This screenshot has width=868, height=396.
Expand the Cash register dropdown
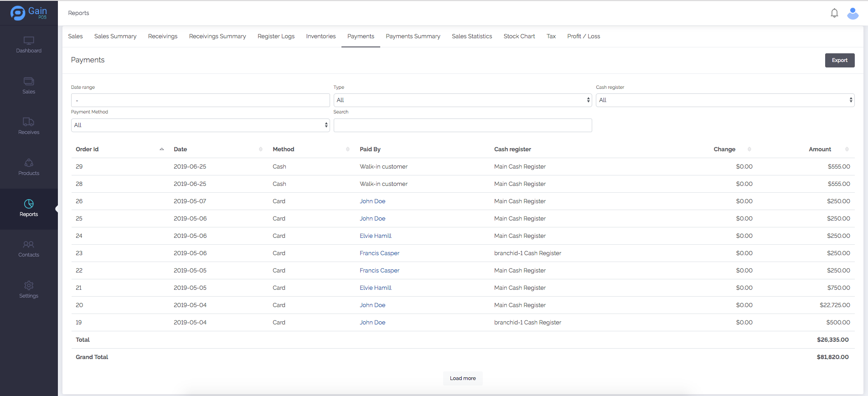point(725,100)
